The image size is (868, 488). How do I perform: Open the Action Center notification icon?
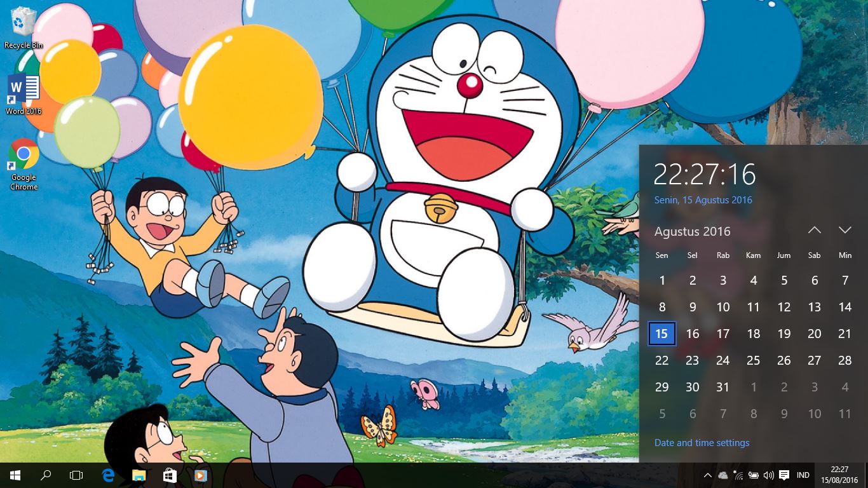(784, 475)
